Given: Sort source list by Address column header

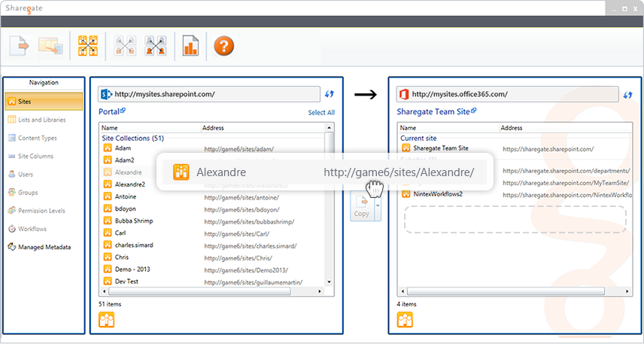Looking at the screenshot, I should [263, 128].
